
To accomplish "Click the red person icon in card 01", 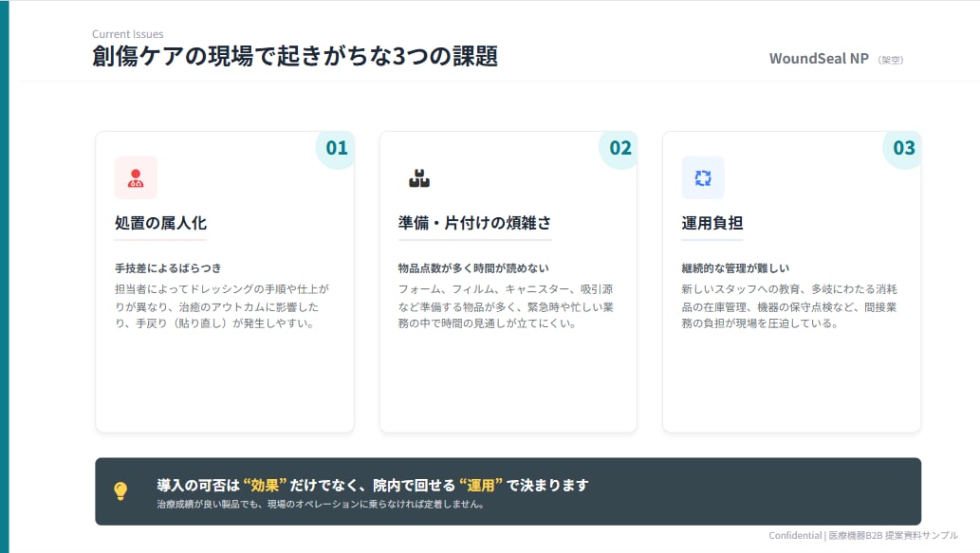I will coord(136,178).
